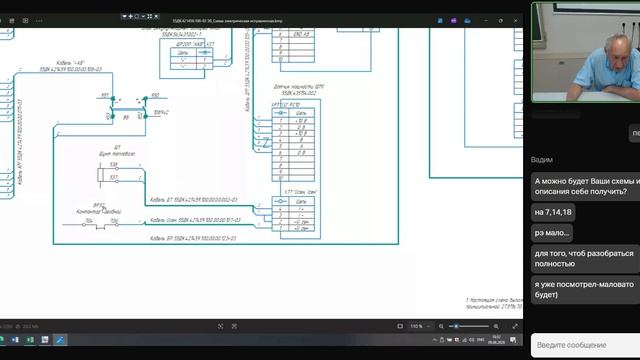Open the Excel icon on the taskbar
Image resolution: width=640 pixels, height=360 pixels.
click(30, 340)
